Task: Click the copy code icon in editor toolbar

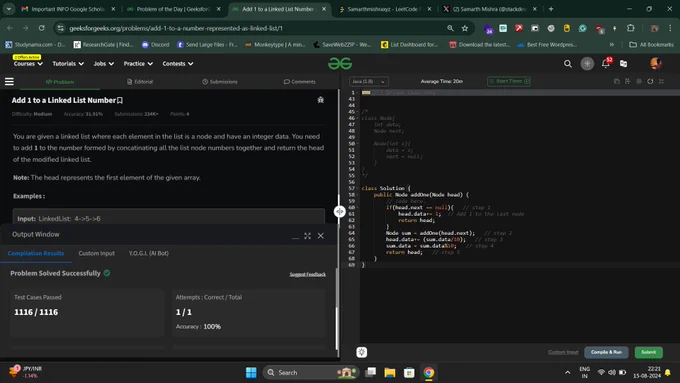Action: pyautogui.click(x=616, y=81)
